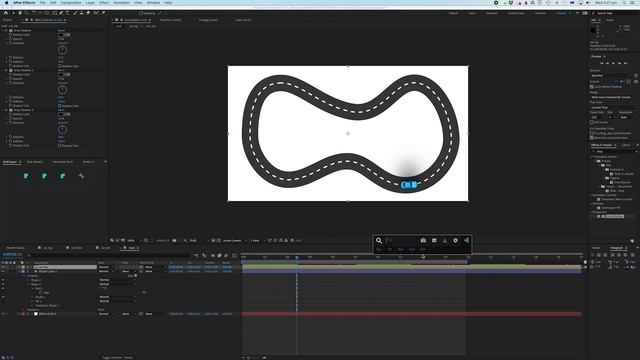The height and width of the screenshot is (360, 640).
Task: Open the Preview Shortcut dropdown
Action: 611,76
